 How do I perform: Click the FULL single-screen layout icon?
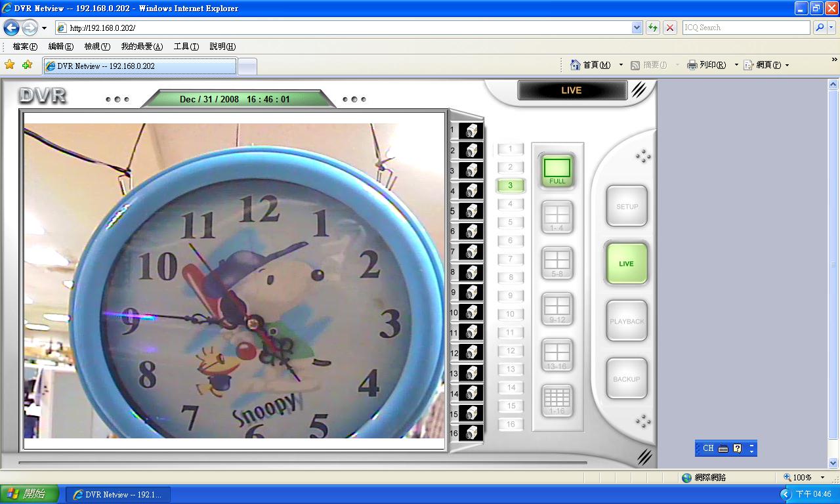pos(556,169)
